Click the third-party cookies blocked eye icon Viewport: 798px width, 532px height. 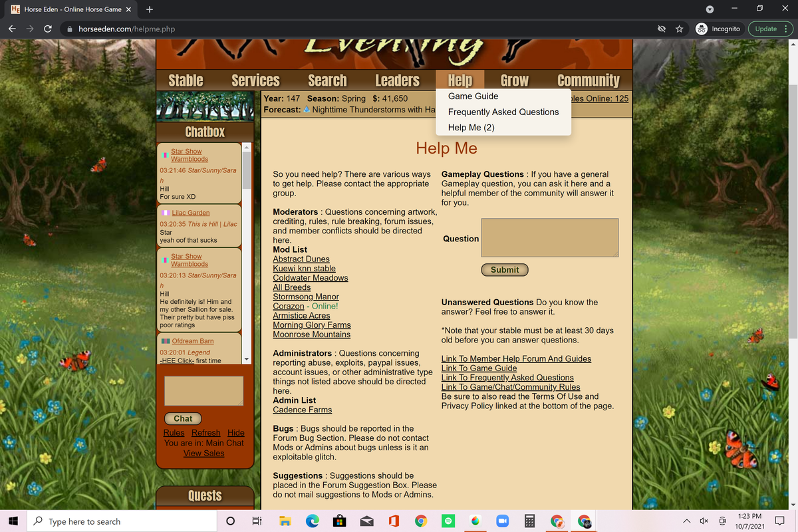point(661,29)
